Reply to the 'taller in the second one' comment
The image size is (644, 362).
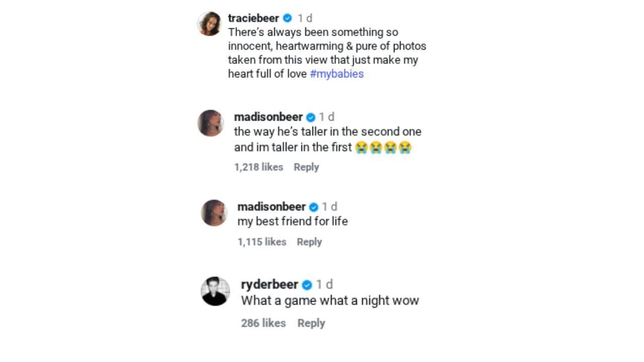[x=306, y=167]
